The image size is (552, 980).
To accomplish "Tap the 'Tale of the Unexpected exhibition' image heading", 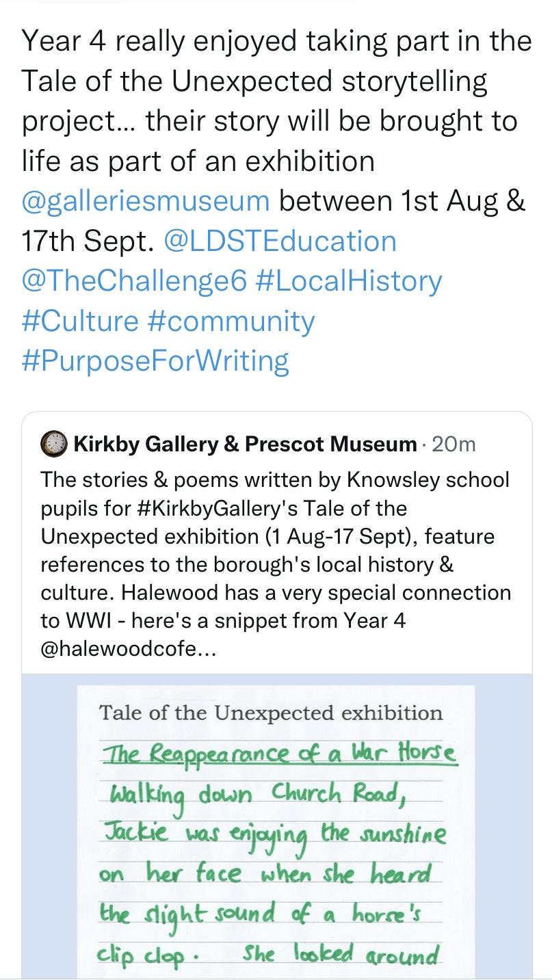I will point(271,713).
